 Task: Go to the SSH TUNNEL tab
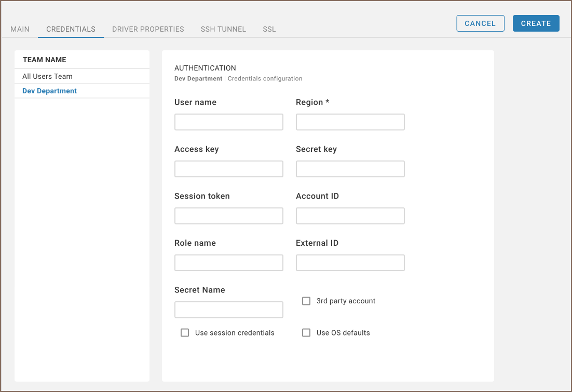pyautogui.click(x=223, y=29)
